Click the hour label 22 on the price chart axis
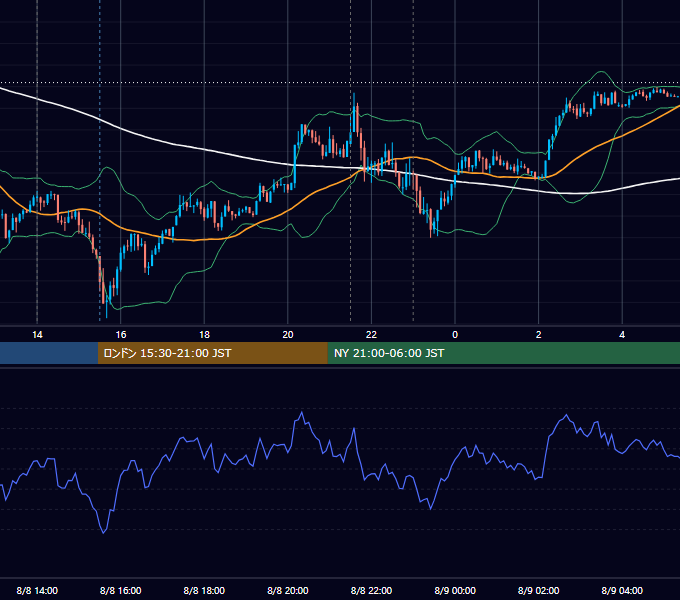The height and width of the screenshot is (600, 680). [x=371, y=335]
